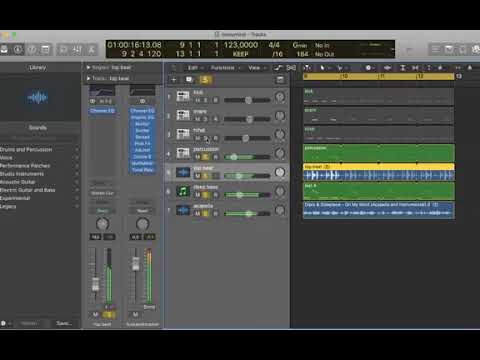
Task: Click the kick track drum machine icon
Action: click(183, 97)
